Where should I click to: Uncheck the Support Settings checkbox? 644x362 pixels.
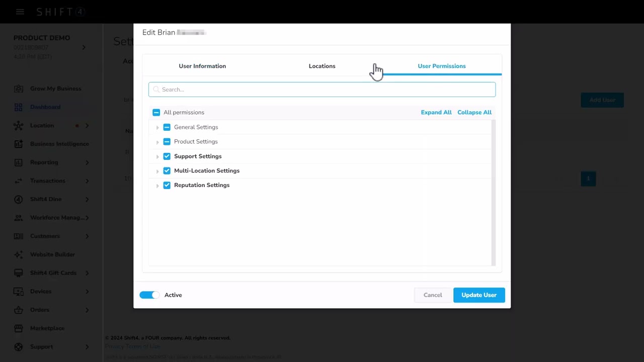click(x=167, y=156)
